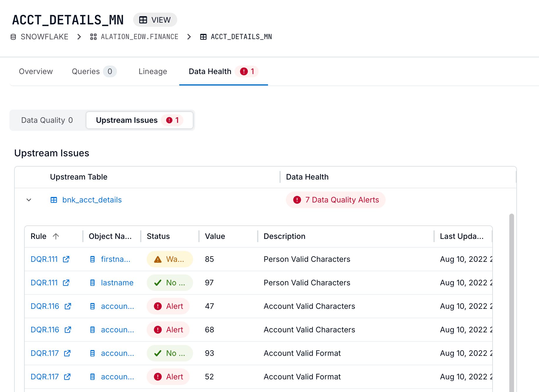Open the bnk_acct_details table link
539x392 pixels.
coord(91,200)
